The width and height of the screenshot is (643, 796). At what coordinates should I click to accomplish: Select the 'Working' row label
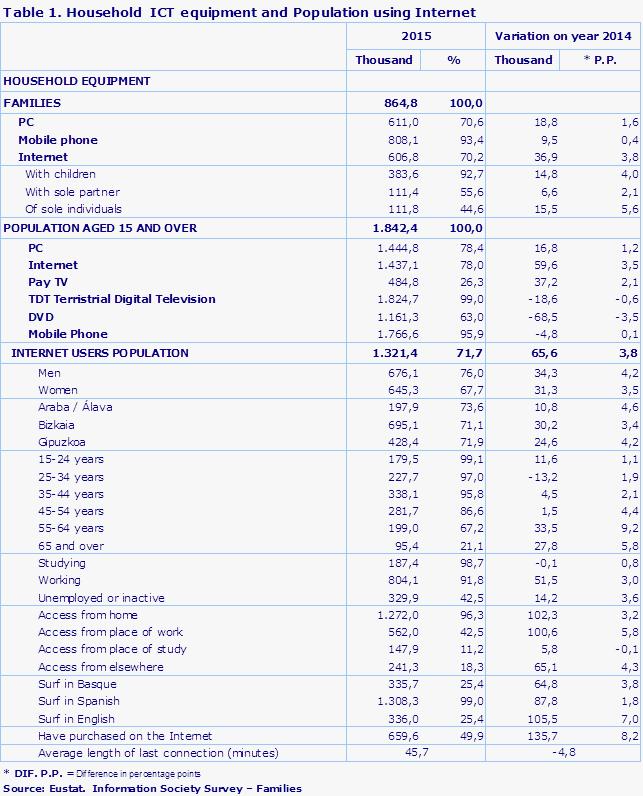tap(59, 580)
